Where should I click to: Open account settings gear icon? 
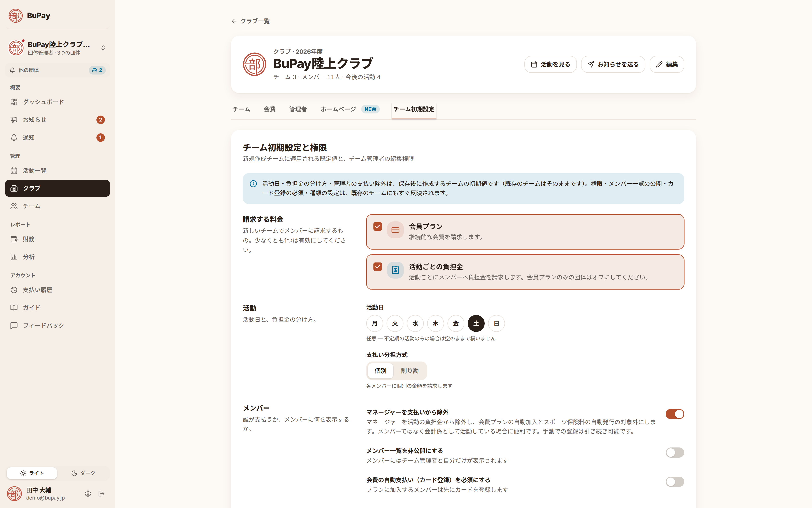coord(88,494)
